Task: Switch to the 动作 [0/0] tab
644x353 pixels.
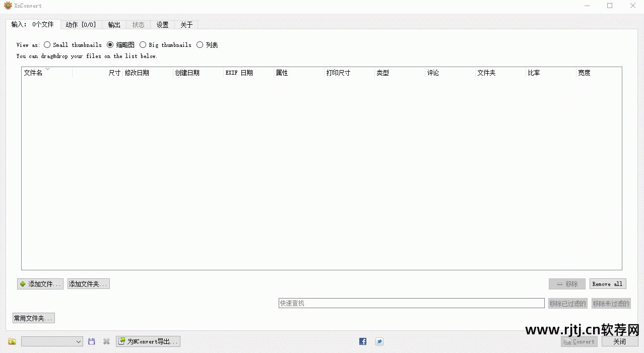Action: click(x=81, y=25)
